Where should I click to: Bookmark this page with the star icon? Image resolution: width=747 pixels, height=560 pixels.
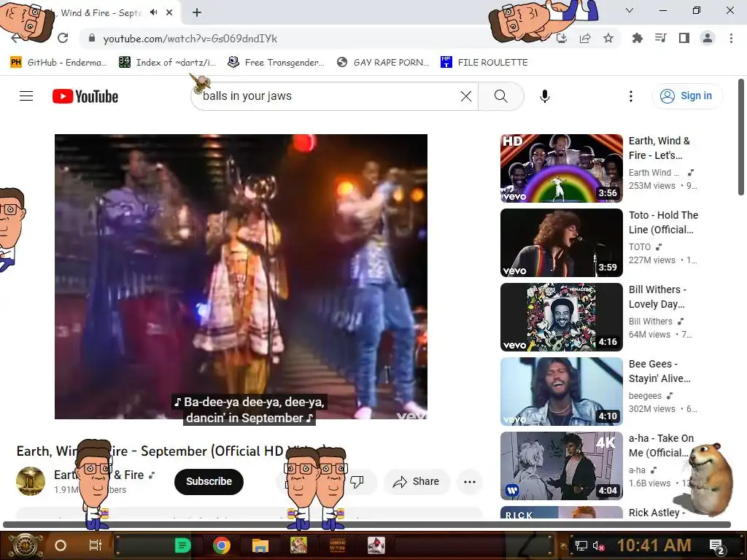click(x=608, y=39)
